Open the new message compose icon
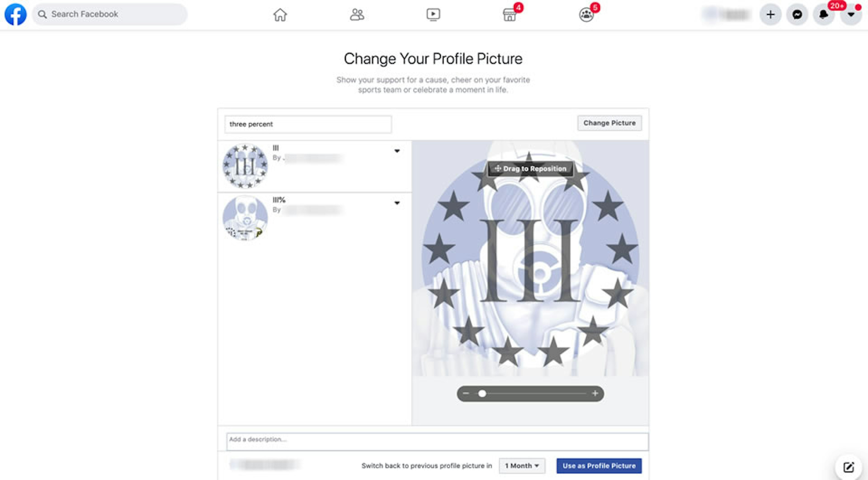This screenshot has height=480, width=868. [x=849, y=467]
